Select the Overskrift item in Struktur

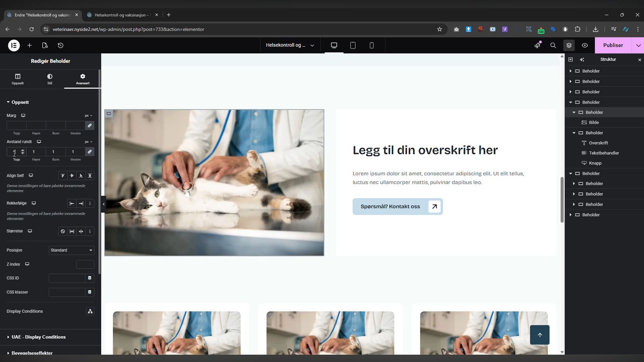598,143
